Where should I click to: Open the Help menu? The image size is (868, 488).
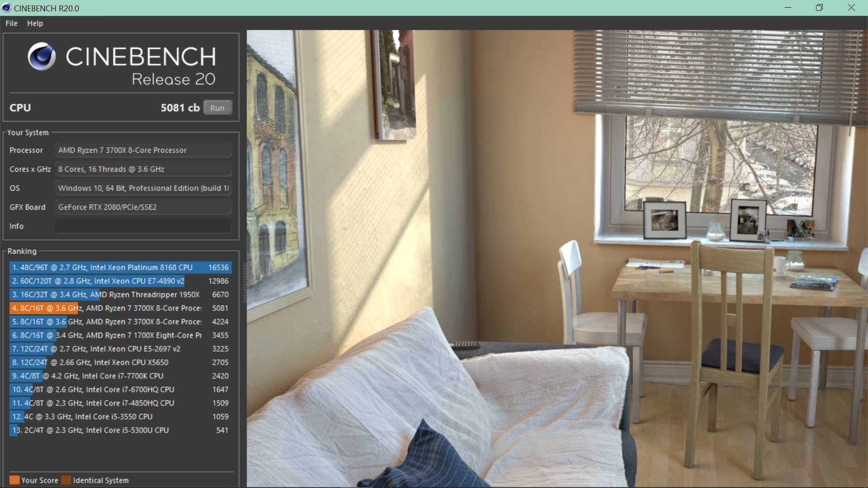35,23
